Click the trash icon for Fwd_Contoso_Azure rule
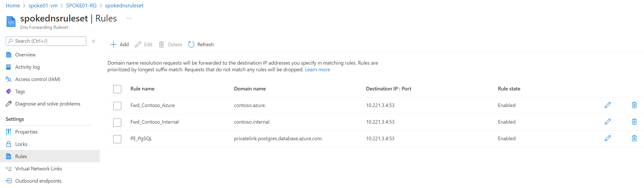This screenshot has width=644, height=188. (634, 105)
